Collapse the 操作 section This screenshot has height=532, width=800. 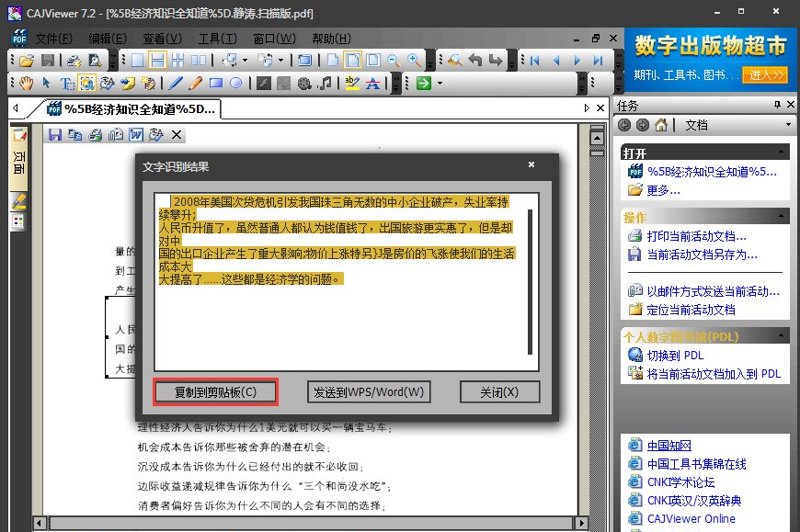pyautogui.click(x=781, y=216)
